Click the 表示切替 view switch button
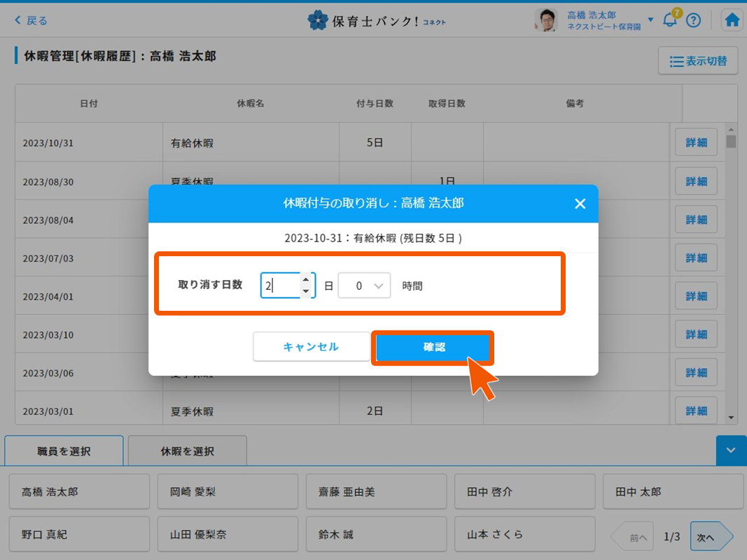 tap(697, 61)
